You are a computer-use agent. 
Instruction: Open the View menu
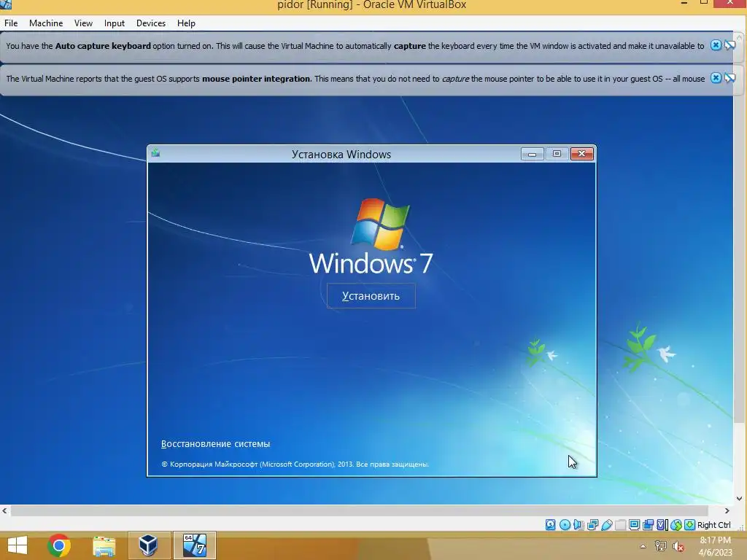pos(83,23)
